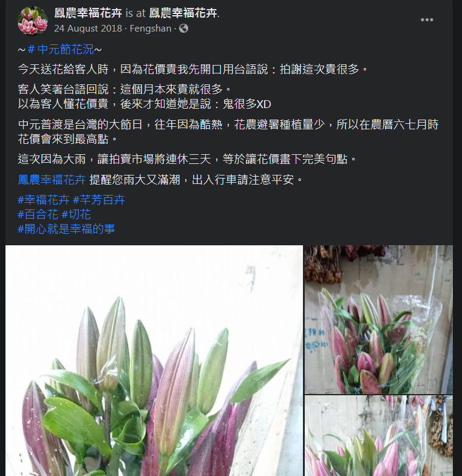Click the public globe audience icon
Image resolution: width=462 pixels, height=476 pixels.
coord(183,29)
